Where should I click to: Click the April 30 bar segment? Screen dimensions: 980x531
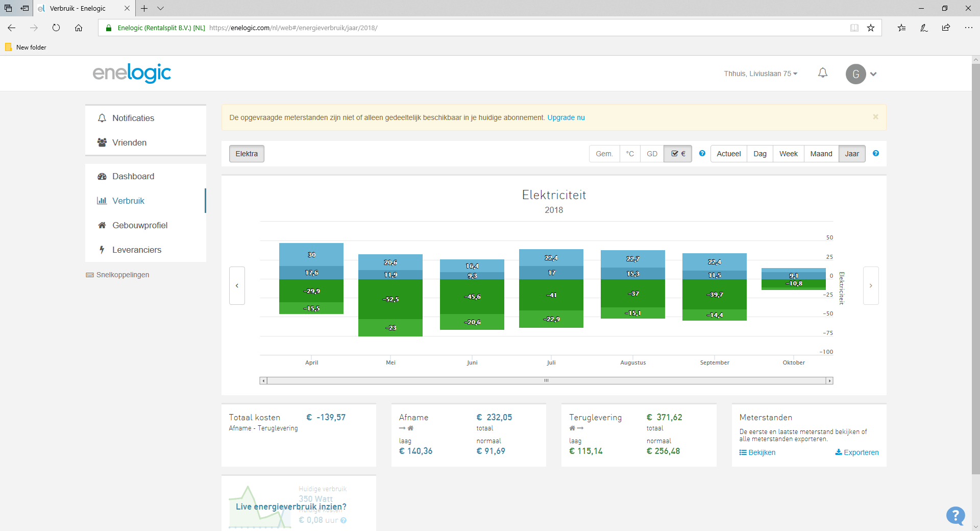311,255
